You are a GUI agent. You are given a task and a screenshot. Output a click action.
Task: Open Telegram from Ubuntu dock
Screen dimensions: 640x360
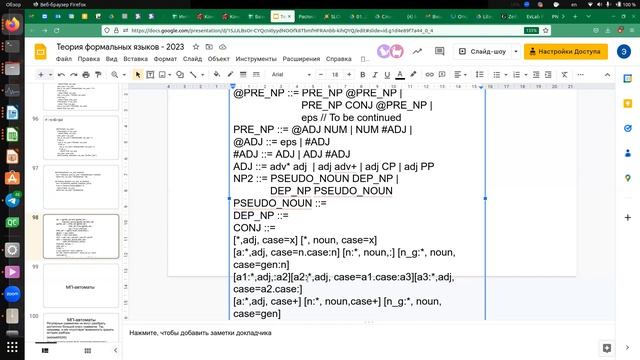[12, 200]
